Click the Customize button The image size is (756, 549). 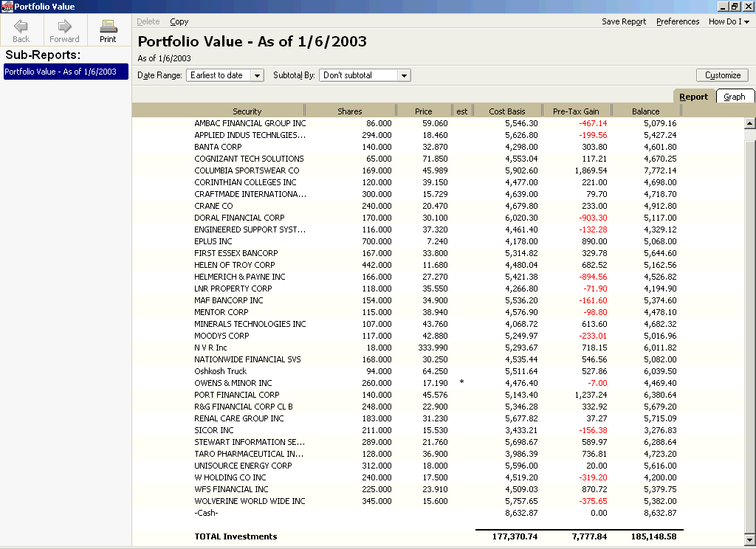tap(722, 75)
